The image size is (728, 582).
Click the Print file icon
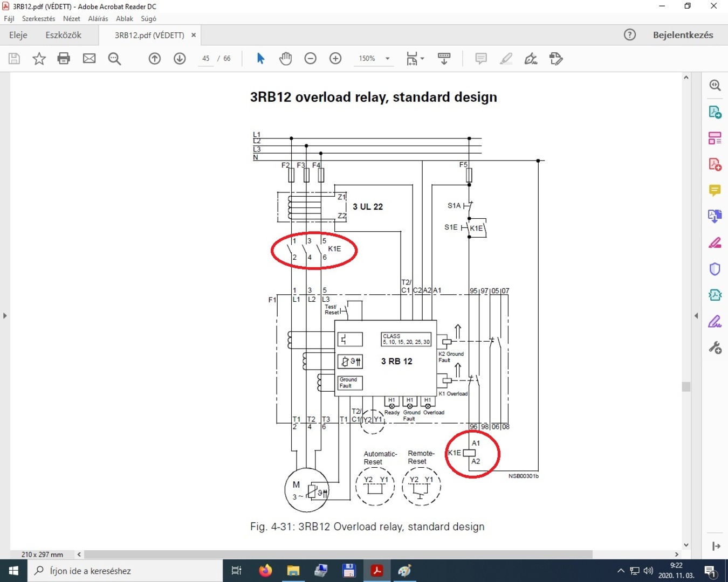point(64,58)
